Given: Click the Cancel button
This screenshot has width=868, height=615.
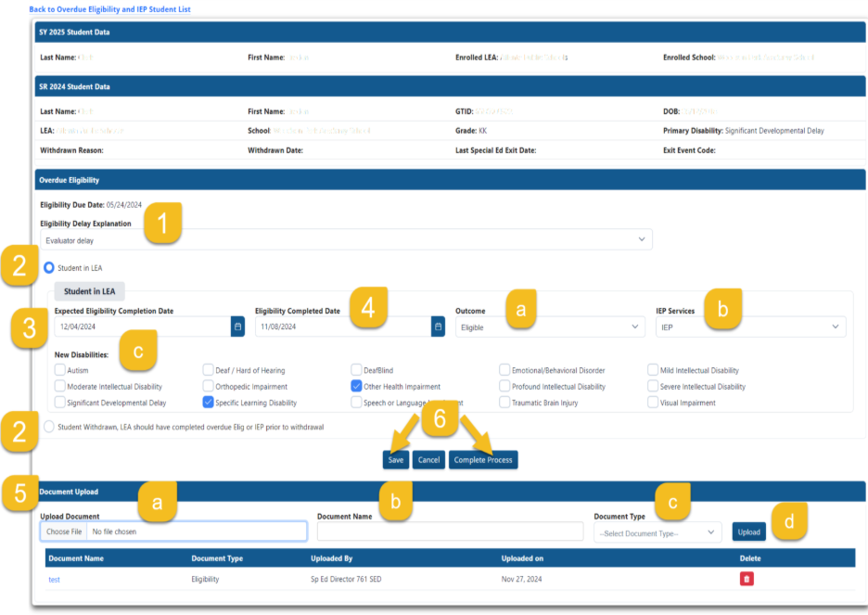Looking at the screenshot, I should tap(428, 459).
